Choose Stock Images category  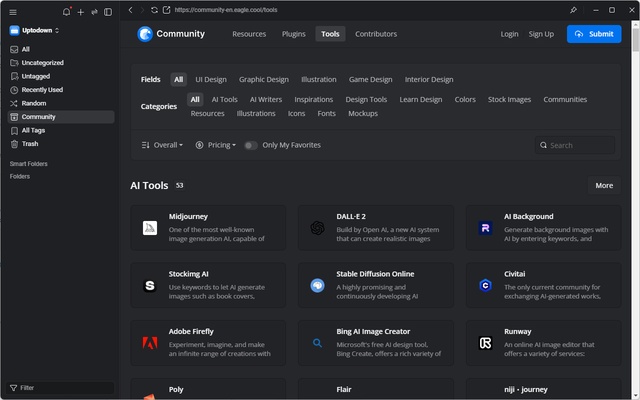(x=509, y=100)
